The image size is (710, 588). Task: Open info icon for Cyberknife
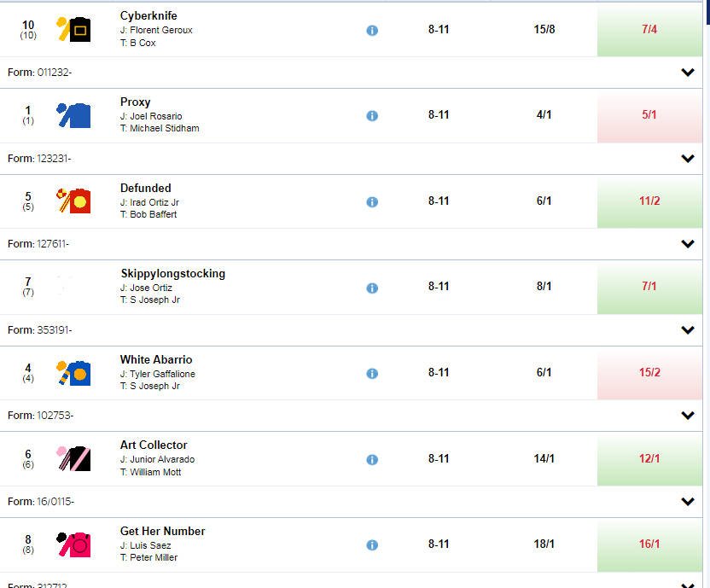coord(372,31)
